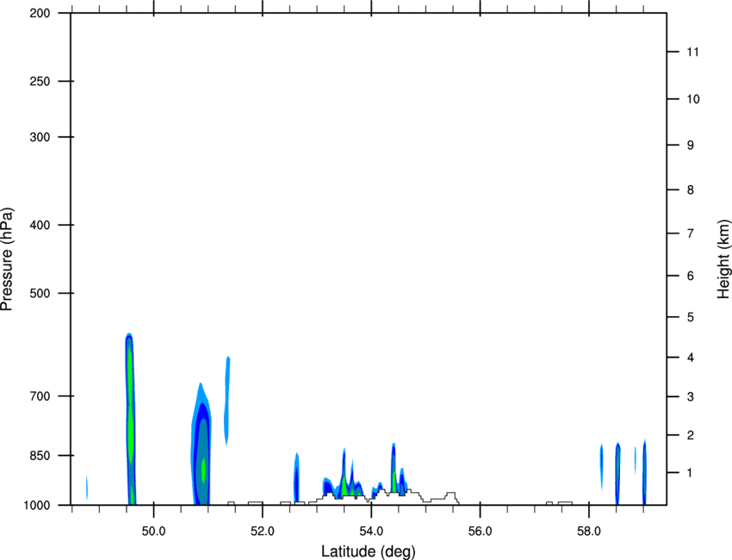Screen dimensions: 732x560
Task: Click the tall green plume near 49.5 latitude
Action: [130, 419]
